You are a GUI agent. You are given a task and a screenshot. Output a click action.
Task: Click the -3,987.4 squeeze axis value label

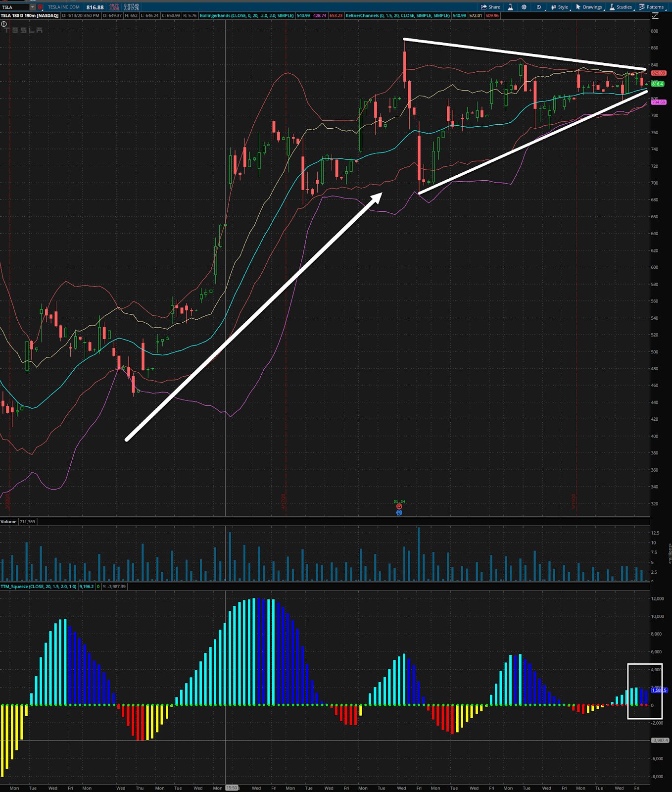[660, 741]
